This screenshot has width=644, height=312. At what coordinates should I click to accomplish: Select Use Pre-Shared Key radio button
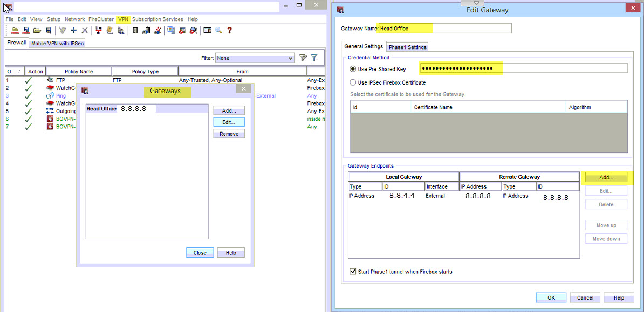(x=352, y=69)
